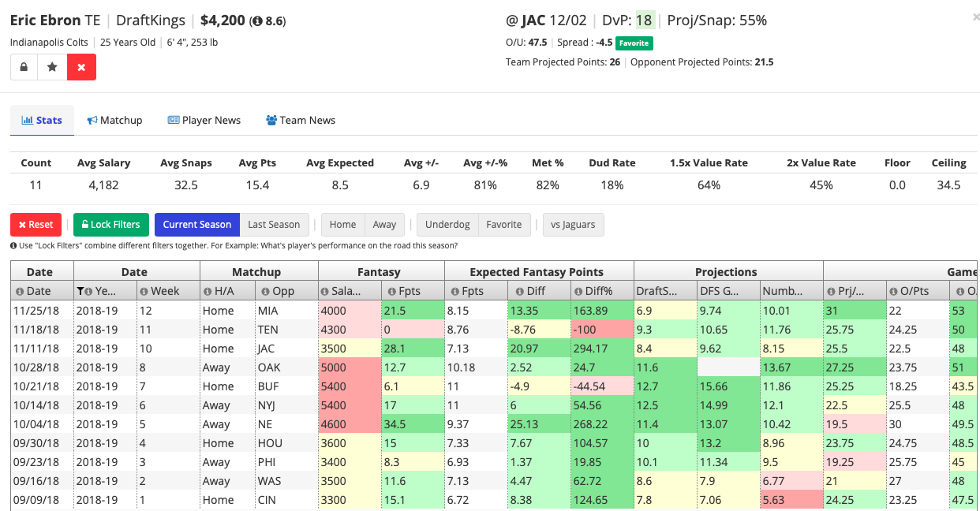Toggle the Favorite filter button
Viewport: 980px width, 511px height.
pyautogui.click(x=504, y=225)
